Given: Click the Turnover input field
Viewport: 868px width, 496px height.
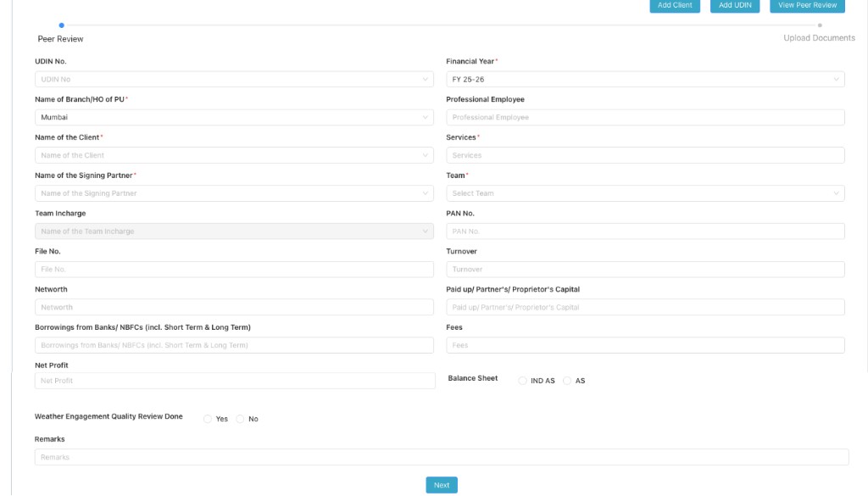Looking at the screenshot, I should point(644,269).
